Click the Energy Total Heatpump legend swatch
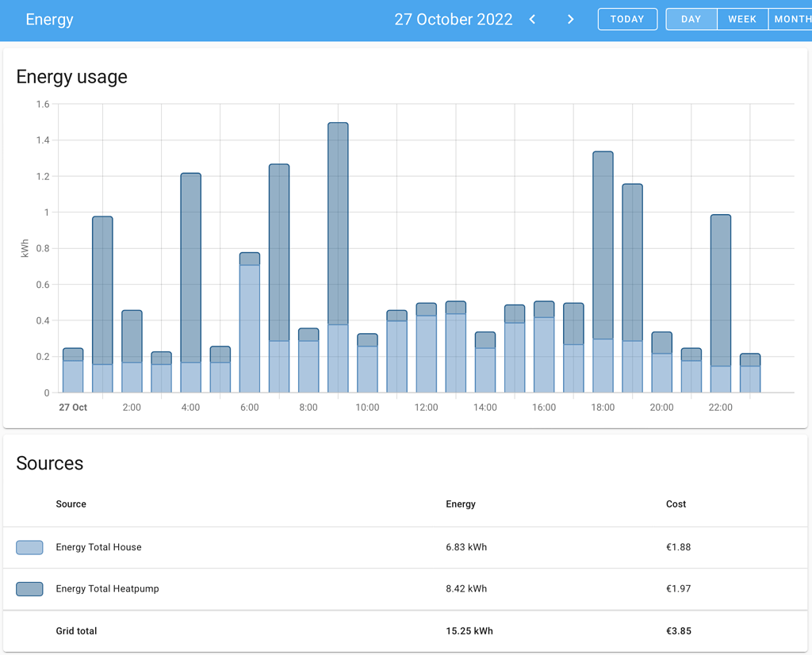 pyautogui.click(x=29, y=588)
